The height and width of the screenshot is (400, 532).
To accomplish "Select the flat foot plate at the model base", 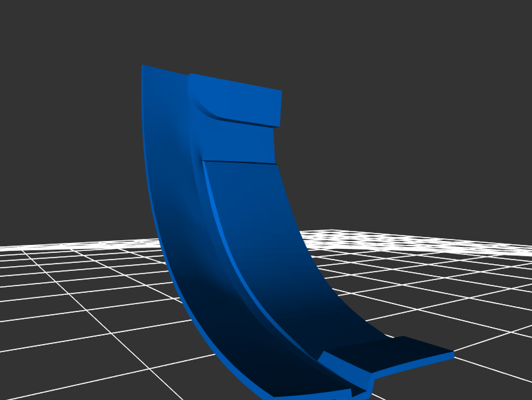I will tap(386, 349).
